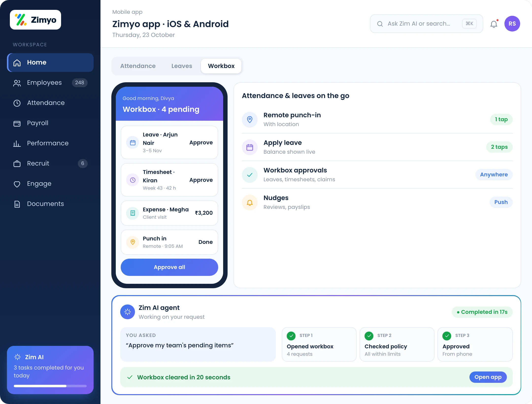Click the Step 1 green check icon
The image size is (532, 404).
(x=291, y=336)
